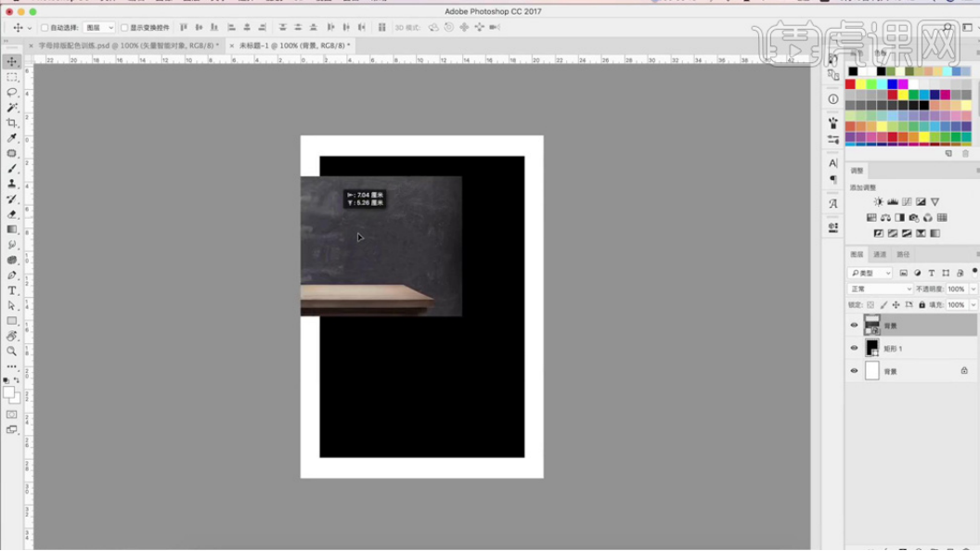The image size is (980, 551).
Task: Toggle lock image pixels brush icon
Action: [883, 305]
